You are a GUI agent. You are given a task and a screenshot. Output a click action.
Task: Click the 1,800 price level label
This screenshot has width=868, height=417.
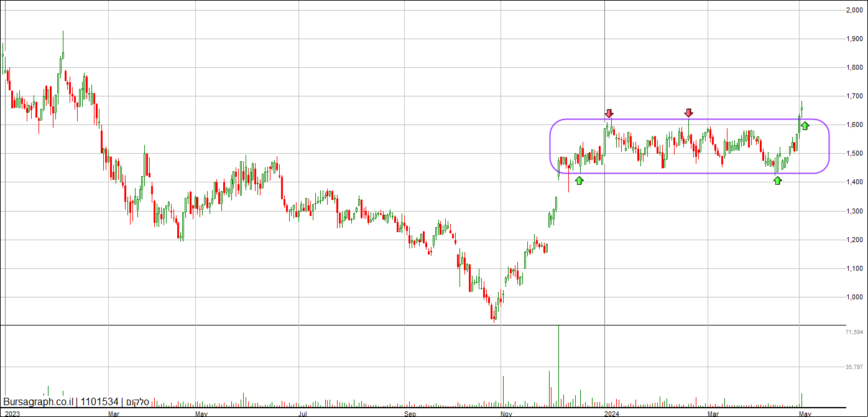(x=854, y=67)
